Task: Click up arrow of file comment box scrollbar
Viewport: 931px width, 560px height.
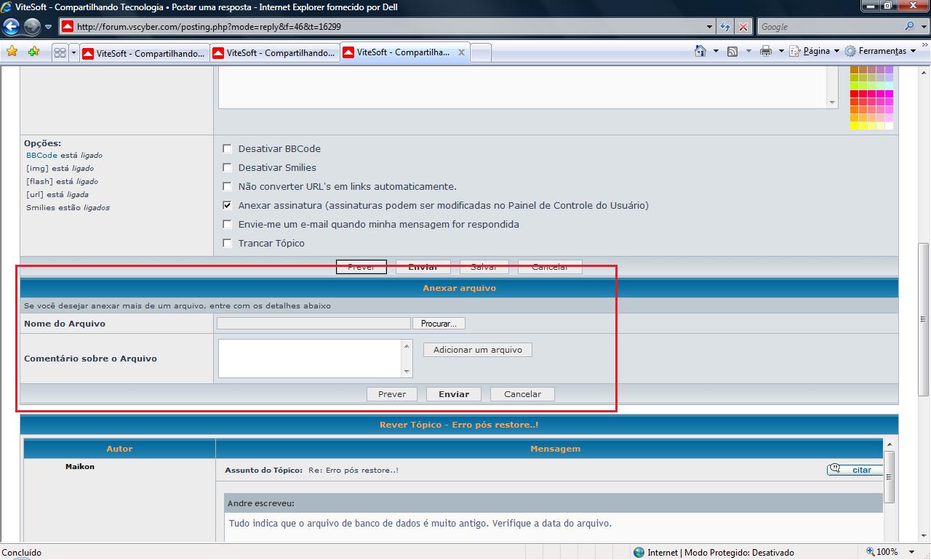Action: coord(407,345)
